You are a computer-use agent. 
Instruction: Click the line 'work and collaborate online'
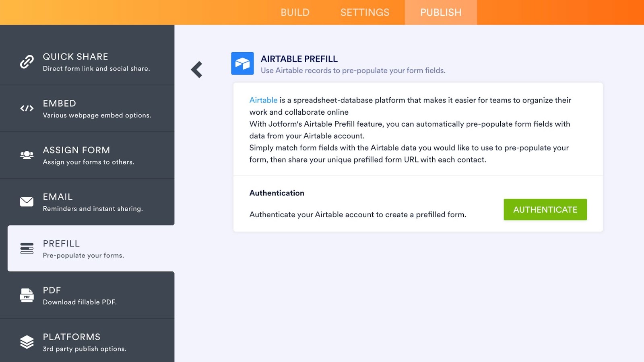pyautogui.click(x=299, y=112)
